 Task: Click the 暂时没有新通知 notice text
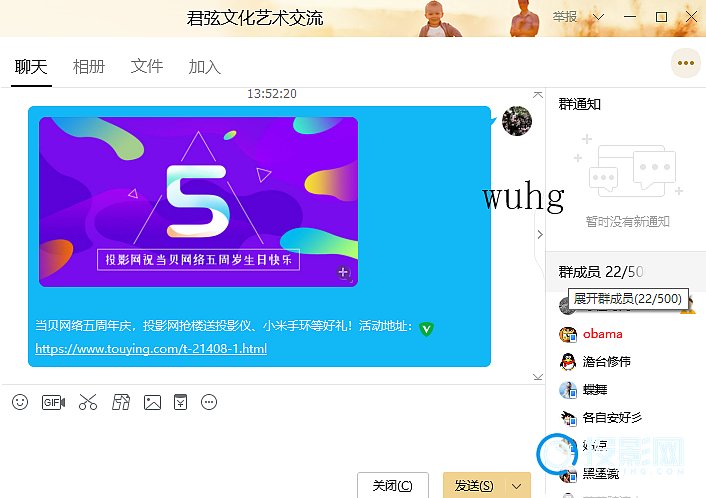pyautogui.click(x=627, y=222)
